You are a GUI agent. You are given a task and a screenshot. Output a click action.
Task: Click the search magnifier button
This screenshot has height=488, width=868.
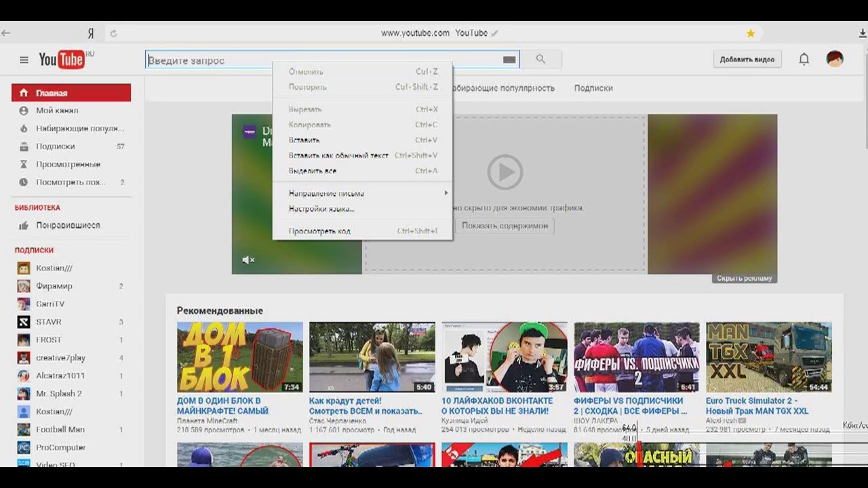540,60
